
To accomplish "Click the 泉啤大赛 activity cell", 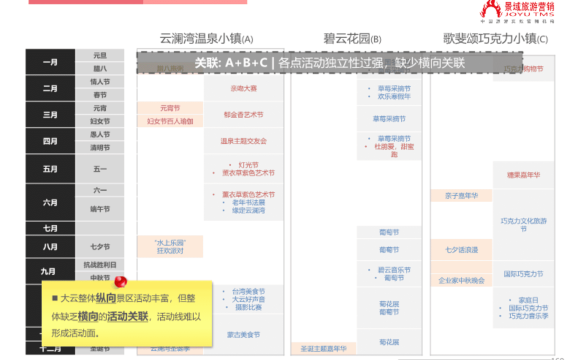I will click(244, 88).
